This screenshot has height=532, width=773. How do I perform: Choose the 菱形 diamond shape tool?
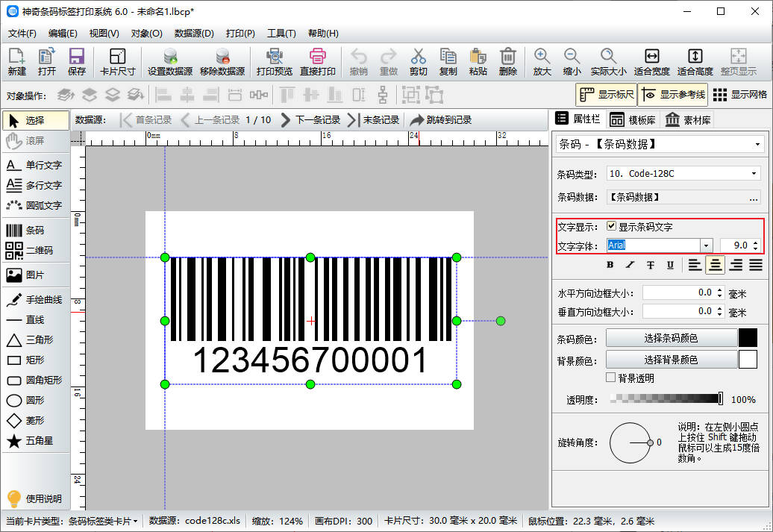click(x=35, y=421)
